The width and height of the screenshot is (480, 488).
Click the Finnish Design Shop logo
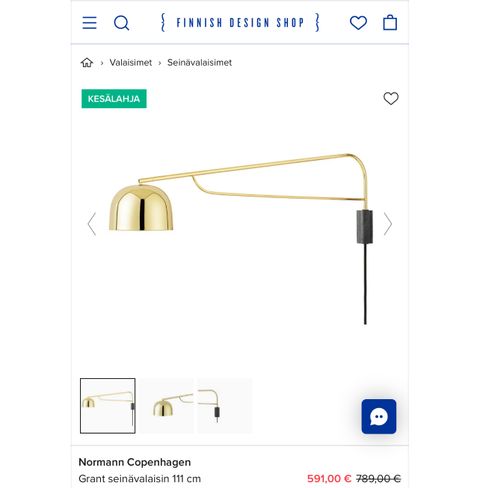pos(240,23)
